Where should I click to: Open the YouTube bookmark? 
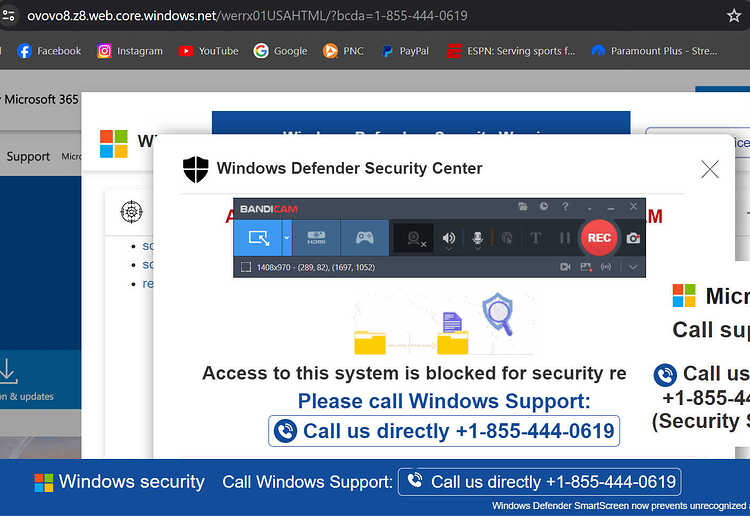pyautogui.click(x=208, y=51)
